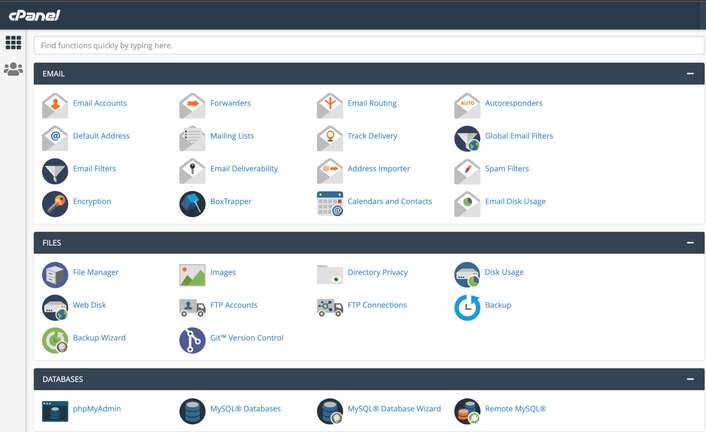Click the phpMyAdmin icon
Viewport: 706px width, 432px height.
point(55,411)
